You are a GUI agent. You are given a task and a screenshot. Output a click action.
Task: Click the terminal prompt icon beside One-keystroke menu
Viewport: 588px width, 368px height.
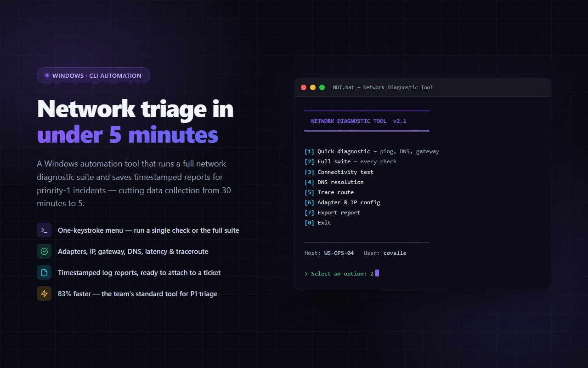44,230
